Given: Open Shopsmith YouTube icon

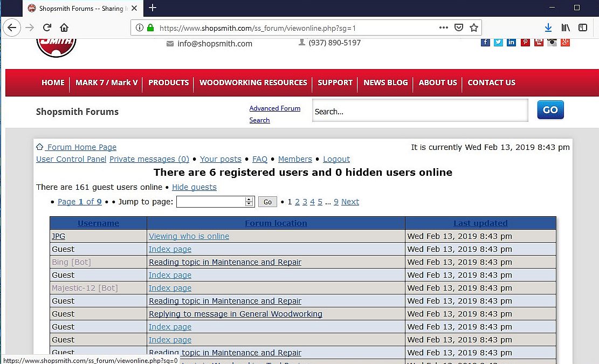Looking at the screenshot, I should (x=539, y=42).
